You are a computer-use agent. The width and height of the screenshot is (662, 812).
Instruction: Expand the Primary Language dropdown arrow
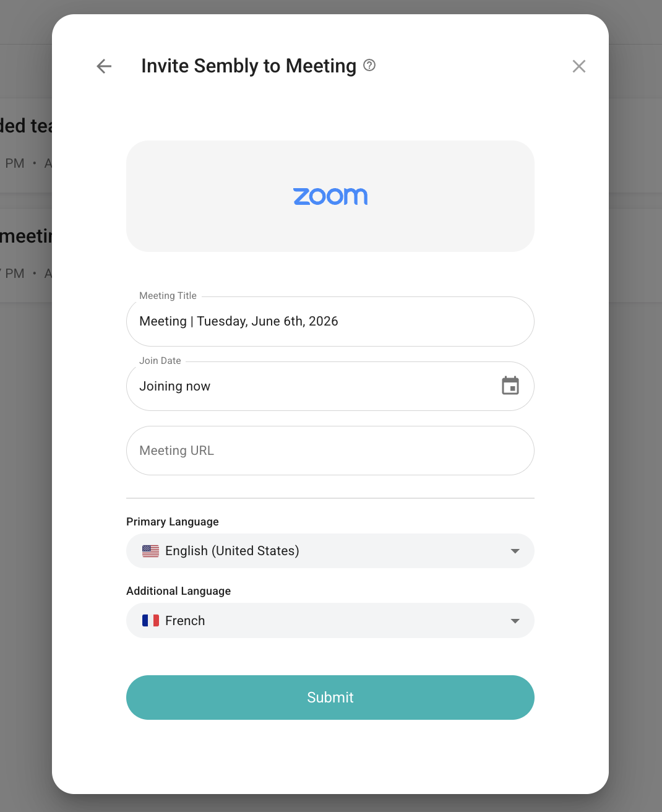point(515,551)
